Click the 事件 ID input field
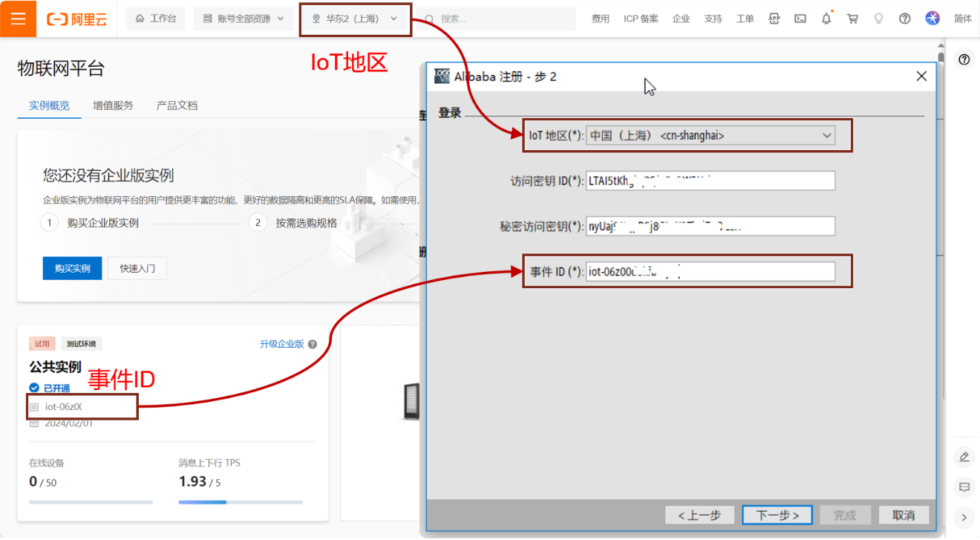Screen dimensions: 980x540 [x=710, y=272]
